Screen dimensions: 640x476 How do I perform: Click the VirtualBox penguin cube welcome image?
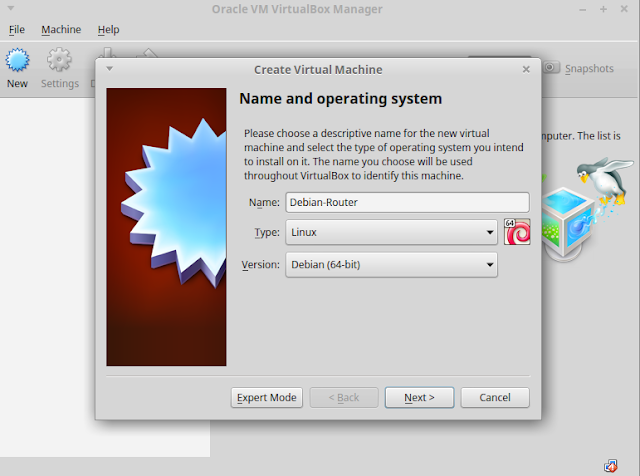(x=588, y=209)
